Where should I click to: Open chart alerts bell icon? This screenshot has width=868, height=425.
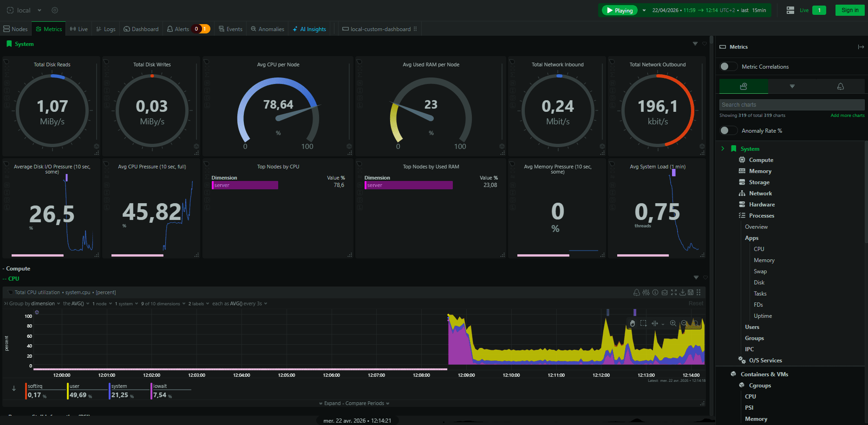click(x=636, y=292)
